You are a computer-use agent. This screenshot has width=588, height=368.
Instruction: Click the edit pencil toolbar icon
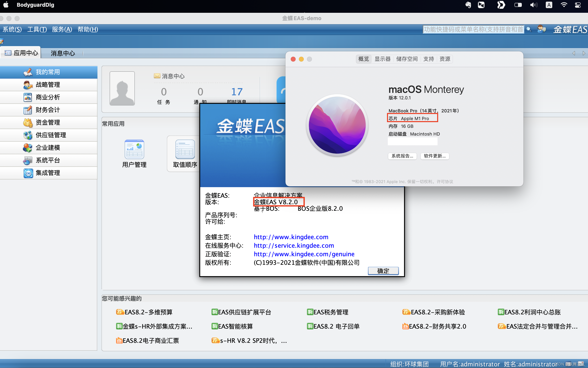coord(2,41)
